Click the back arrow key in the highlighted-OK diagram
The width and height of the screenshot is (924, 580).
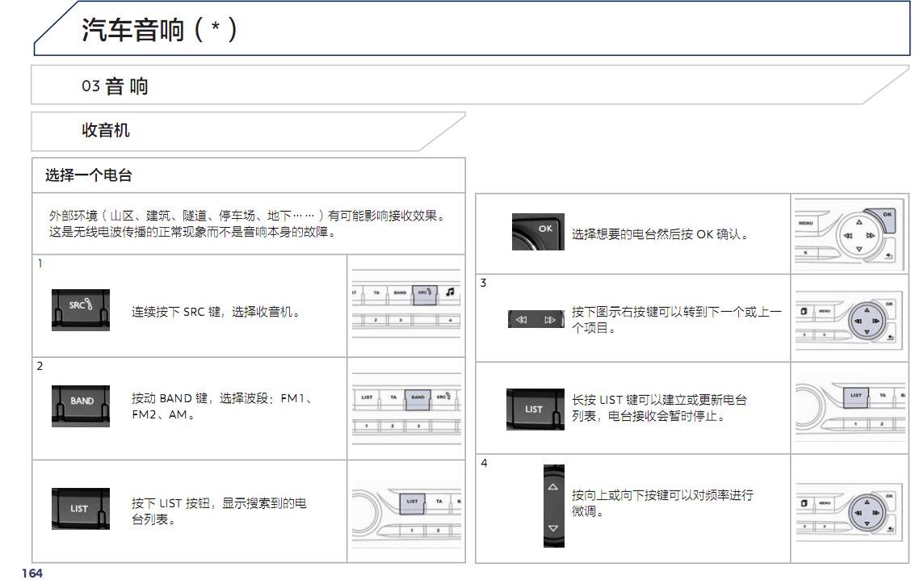(888, 255)
